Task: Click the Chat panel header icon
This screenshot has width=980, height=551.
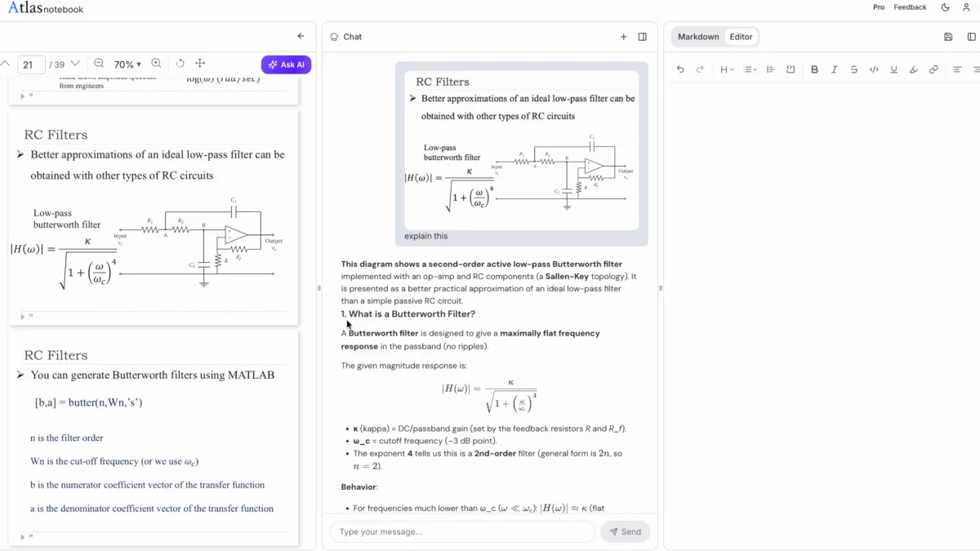Action: [334, 37]
